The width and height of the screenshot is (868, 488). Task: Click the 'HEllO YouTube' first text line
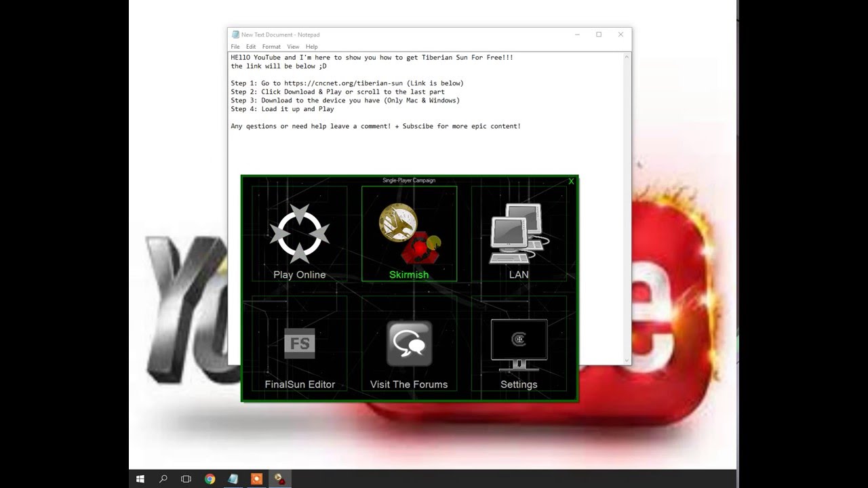372,58
